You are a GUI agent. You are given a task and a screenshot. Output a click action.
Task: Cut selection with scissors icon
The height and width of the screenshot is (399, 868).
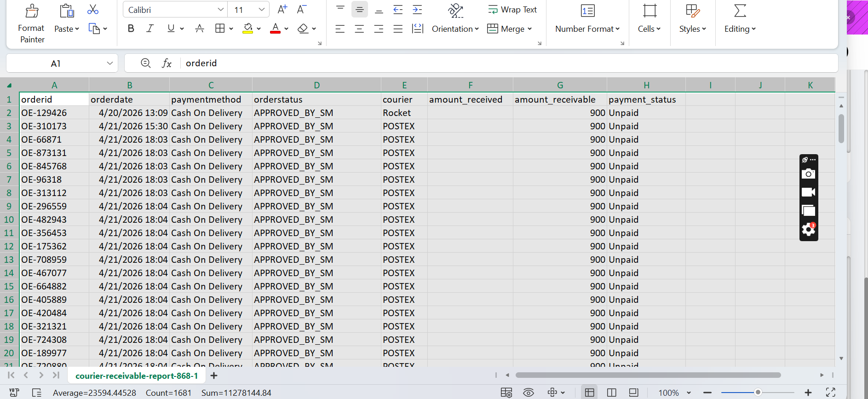93,9
